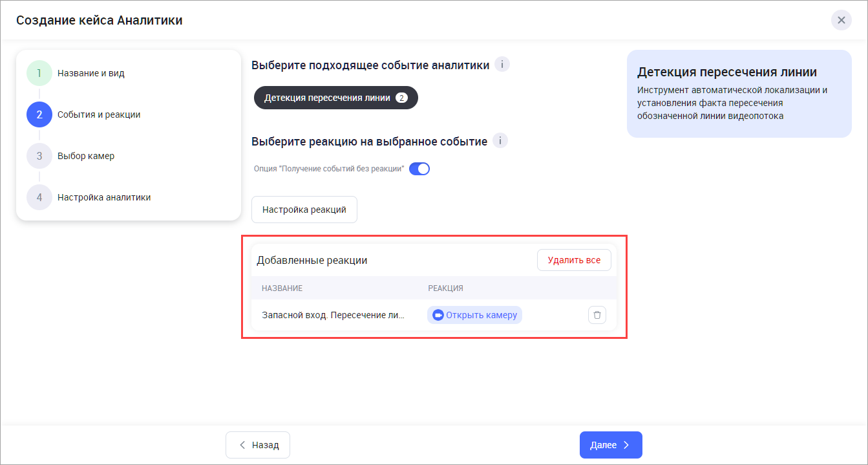This screenshot has width=868, height=465.
Task: Open the Выбор камер step
Action: tap(85, 156)
